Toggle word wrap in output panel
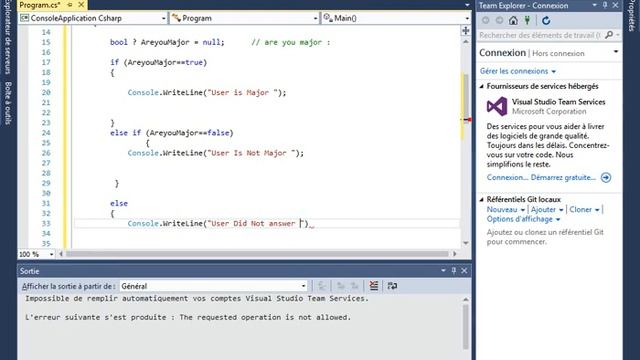This screenshot has height=360, width=640. (x=392, y=286)
